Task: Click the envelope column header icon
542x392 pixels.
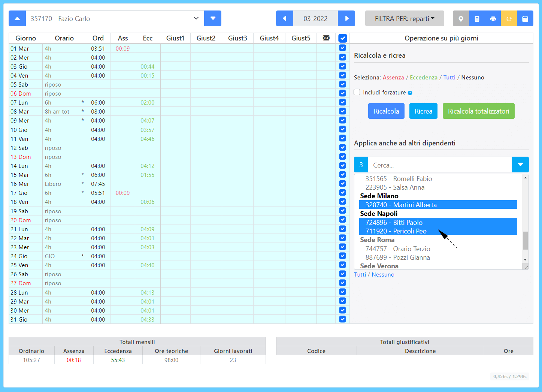Action: click(x=326, y=38)
